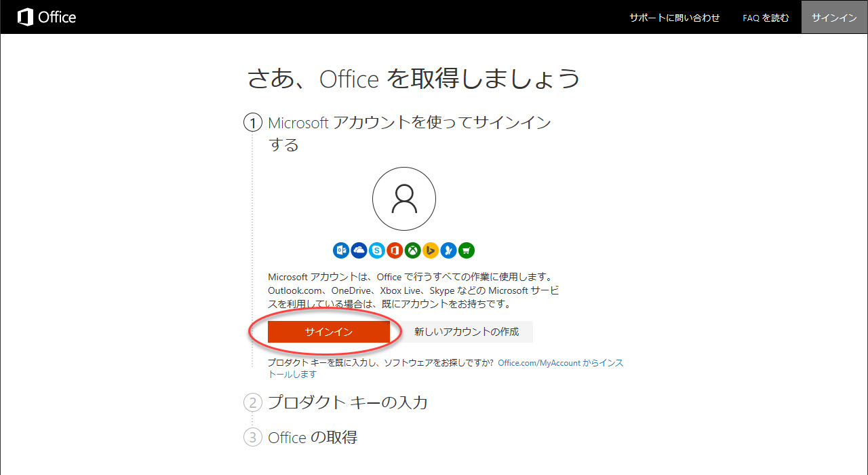
Task: Click 新しいアカウントの作成 button
Action: 467,332
